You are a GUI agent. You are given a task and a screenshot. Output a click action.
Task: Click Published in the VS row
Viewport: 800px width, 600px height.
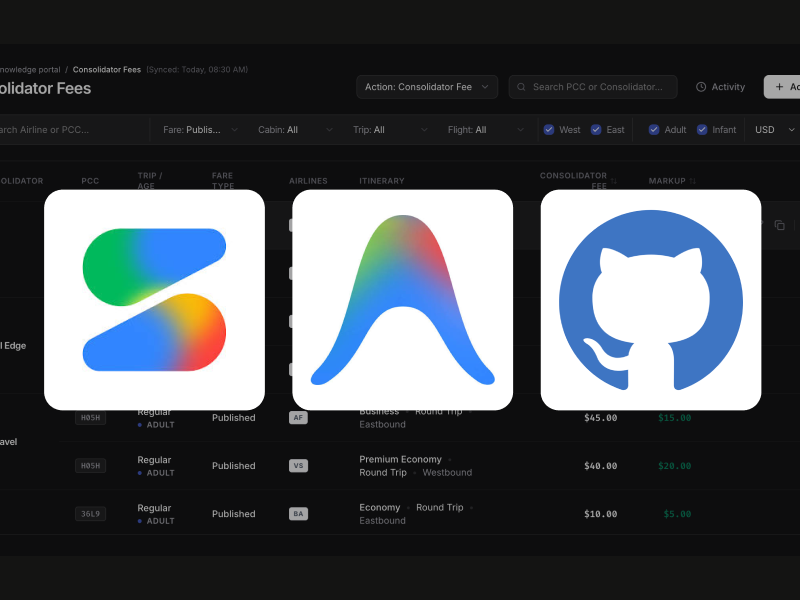(234, 466)
